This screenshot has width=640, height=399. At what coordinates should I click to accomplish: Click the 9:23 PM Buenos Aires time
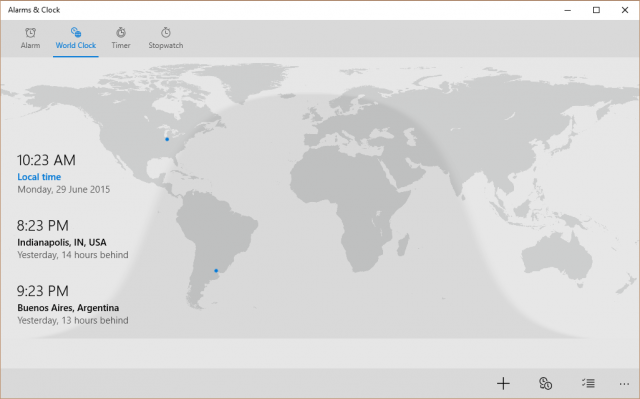[42, 291]
